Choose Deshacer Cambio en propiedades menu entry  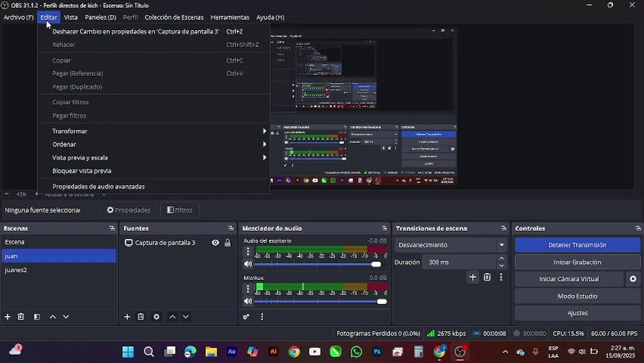coord(154,31)
